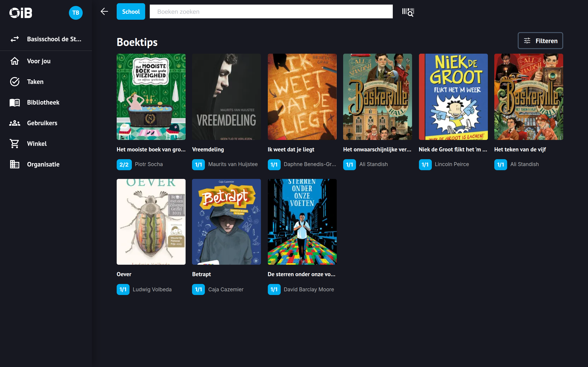Select the Betrapt book cover
This screenshot has width=588, height=367.
[x=226, y=222]
